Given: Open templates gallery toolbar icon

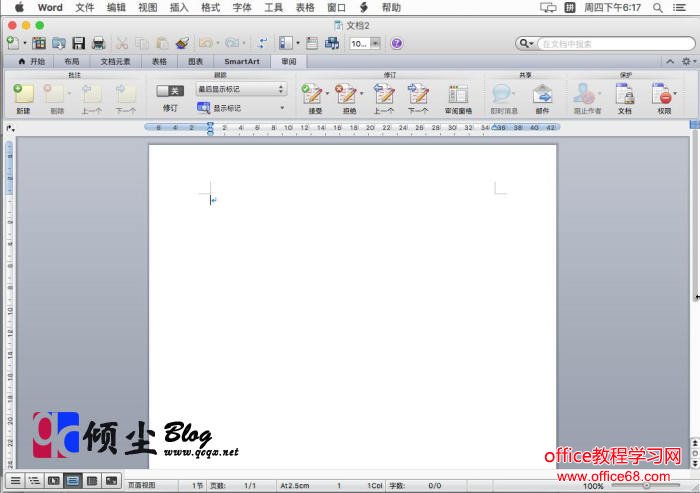Looking at the screenshot, I should point(39,43).
